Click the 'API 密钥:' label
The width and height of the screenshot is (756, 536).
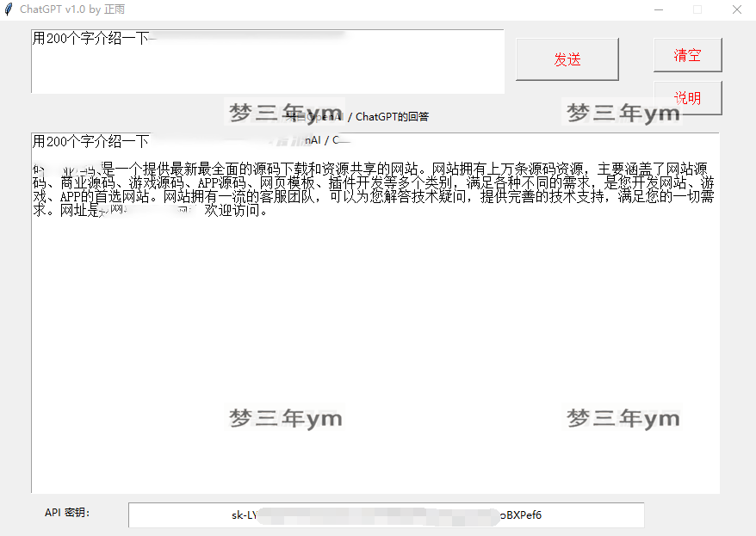[67, 513]
